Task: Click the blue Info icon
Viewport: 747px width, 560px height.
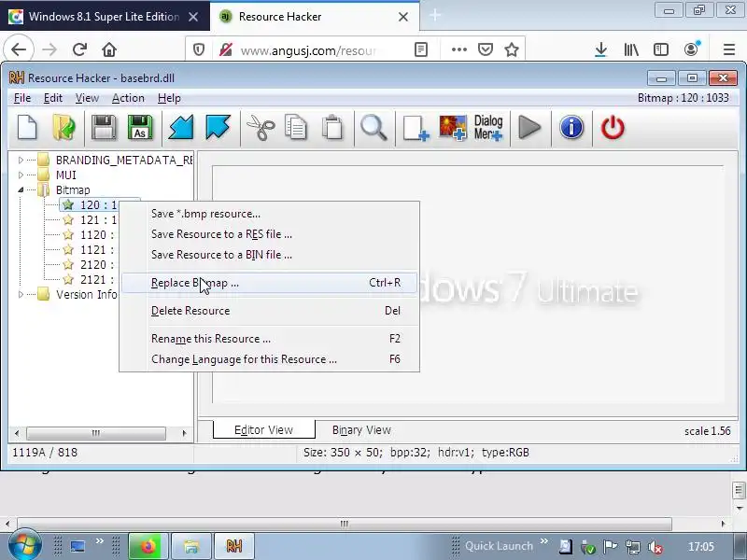Action: [571, 128]
